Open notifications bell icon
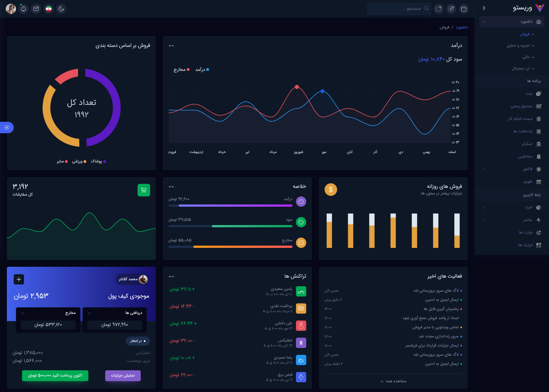The height and width of the screenshot is (392, 549). pyautogui.click(x=23, y=9)
